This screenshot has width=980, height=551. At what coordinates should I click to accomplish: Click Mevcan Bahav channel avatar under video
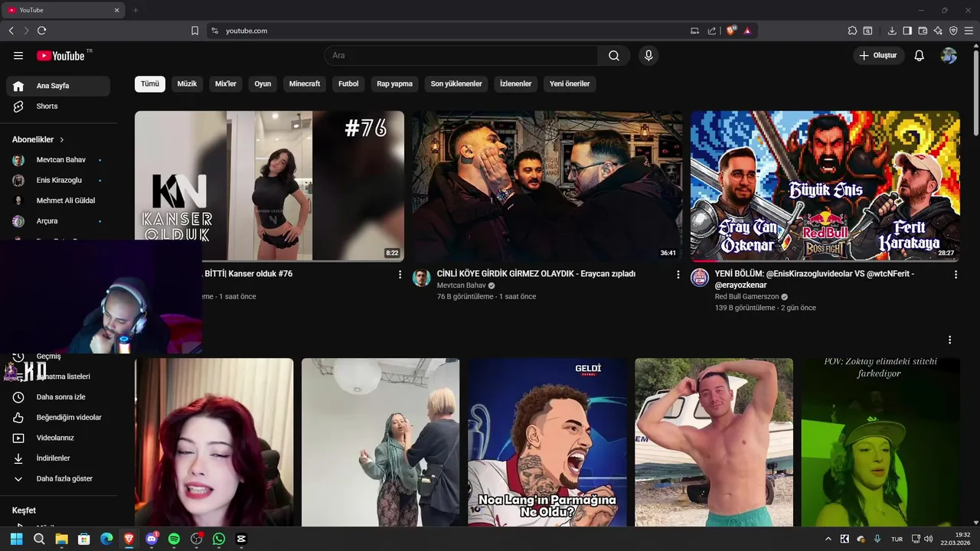coord(422,278)
